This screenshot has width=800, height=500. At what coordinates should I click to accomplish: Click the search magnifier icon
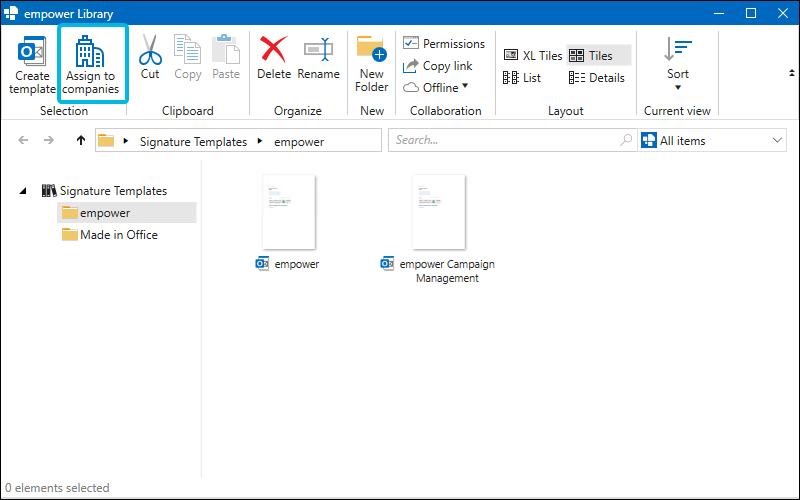point(626,140)
